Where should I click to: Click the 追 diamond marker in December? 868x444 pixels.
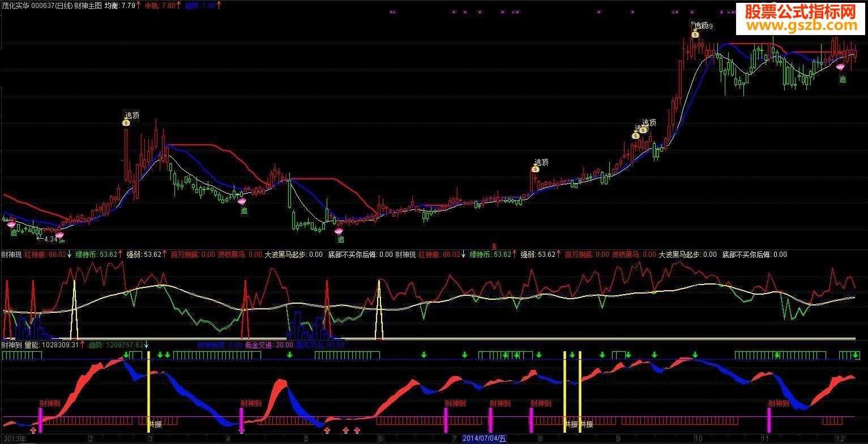[x=840, y=67]
